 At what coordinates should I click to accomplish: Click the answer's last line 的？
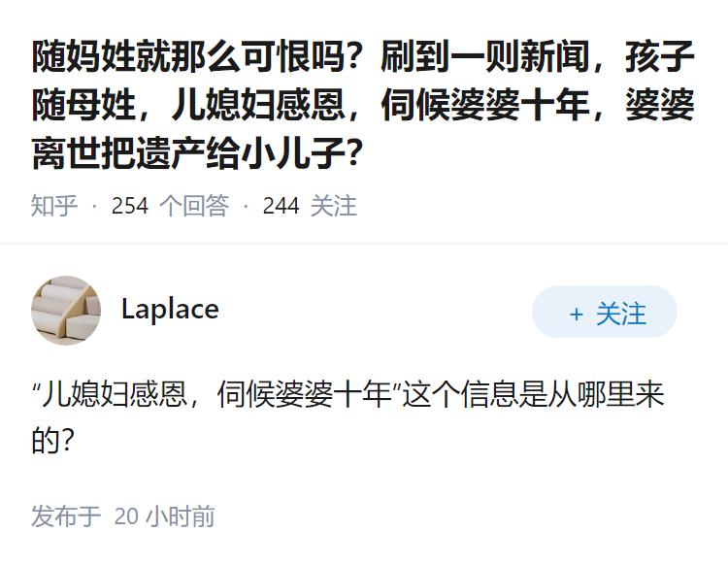(x=53, y=442)
